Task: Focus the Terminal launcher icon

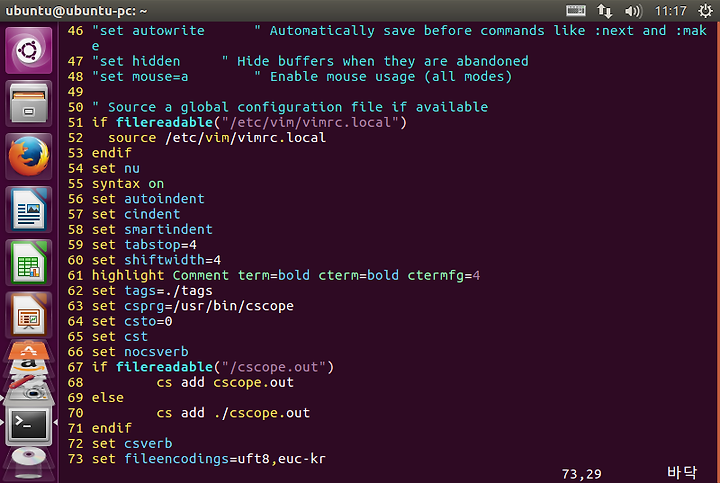Action: point(28,424)
